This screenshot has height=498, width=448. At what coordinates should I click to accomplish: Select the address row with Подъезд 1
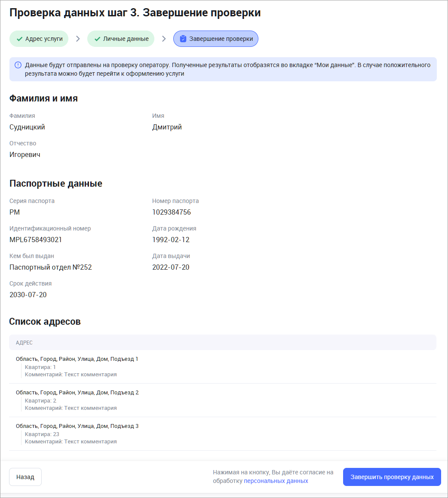click(77, 359)
